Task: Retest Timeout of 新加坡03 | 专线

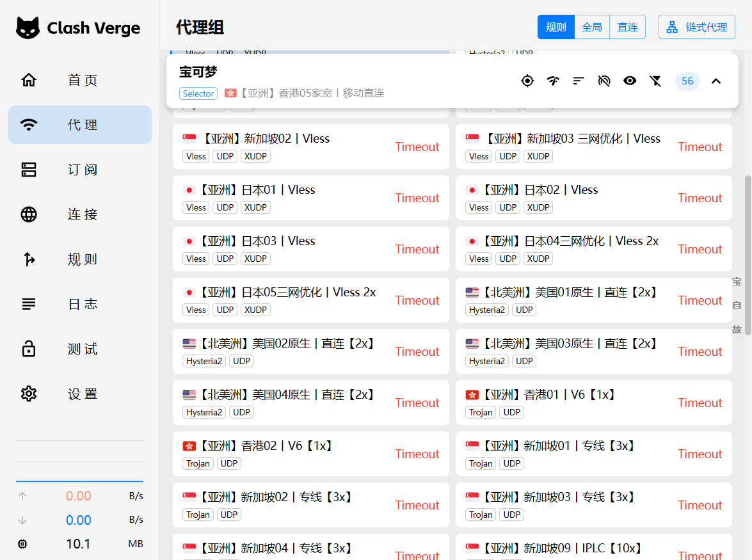Action: click(x=700, y=505)
